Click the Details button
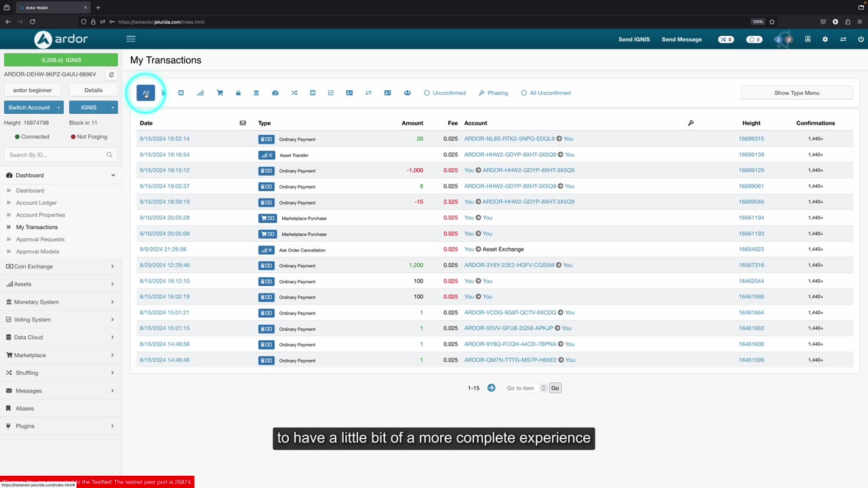Screen dimensions: 868x488 click(x=94, y=90)
